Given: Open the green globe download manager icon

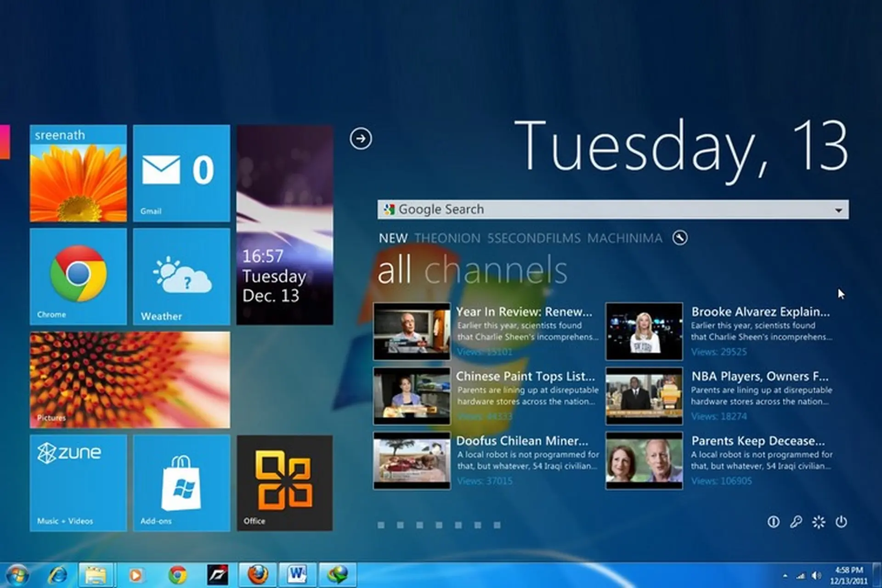Looking at the screenshot, I should [x=338, y=575].
